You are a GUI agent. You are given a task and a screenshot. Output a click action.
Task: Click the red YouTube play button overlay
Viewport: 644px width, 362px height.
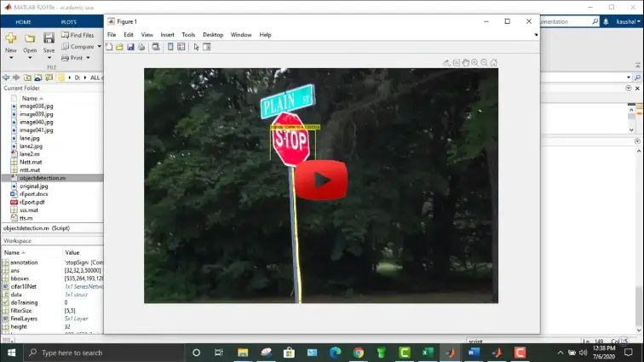[321, 181]
